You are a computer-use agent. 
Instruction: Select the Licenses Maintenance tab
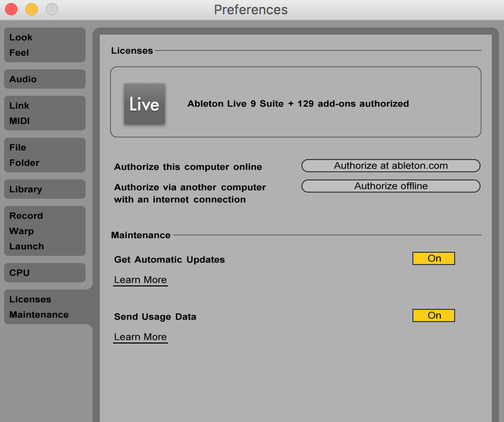(x=45, y=307)
